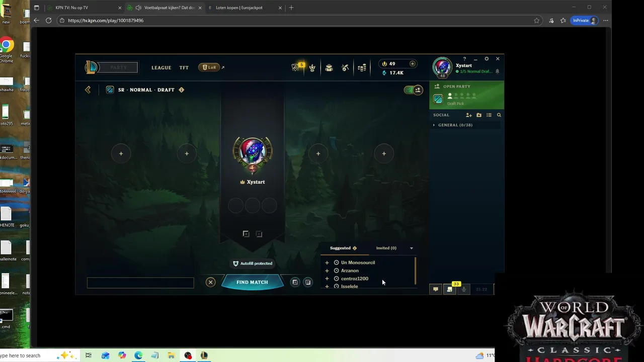Viewport: 644px width, 362px height.
Task: Show info diamond next to Draft
Action: (x=181, y=89)
